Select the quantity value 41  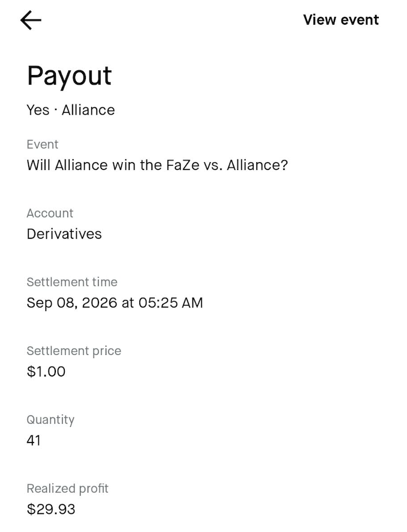34,440
